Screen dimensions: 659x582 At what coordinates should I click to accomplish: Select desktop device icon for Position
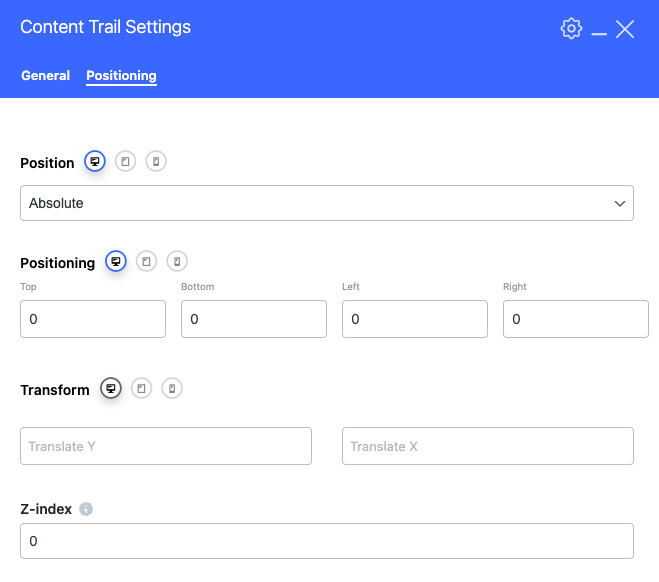(95, 162)
